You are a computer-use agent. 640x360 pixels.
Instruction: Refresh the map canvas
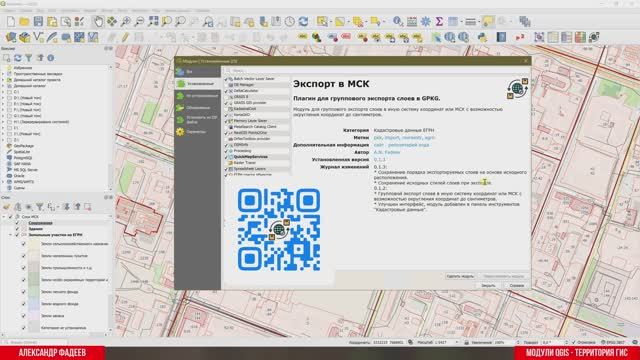(x=303, y=22)
